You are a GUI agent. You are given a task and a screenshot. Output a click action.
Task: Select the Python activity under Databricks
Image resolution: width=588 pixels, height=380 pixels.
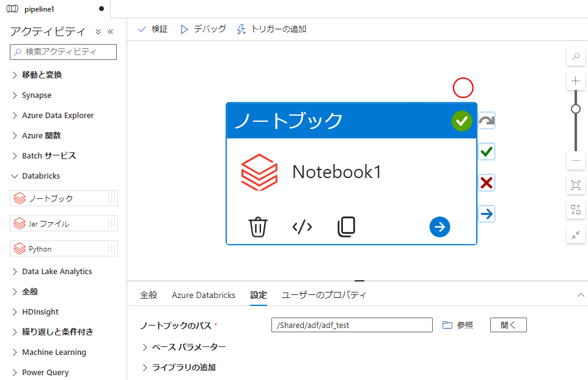[64, 248]
